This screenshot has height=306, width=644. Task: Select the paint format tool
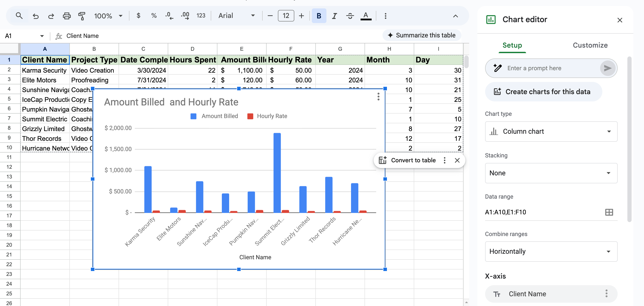[82, 16]
